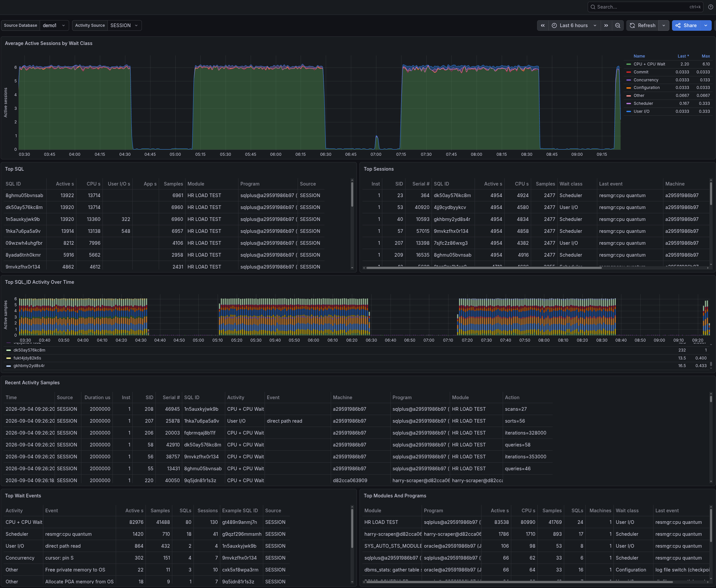Click the help question mark icon
This screenshot has height=588, width=716.
pos(711,7)
